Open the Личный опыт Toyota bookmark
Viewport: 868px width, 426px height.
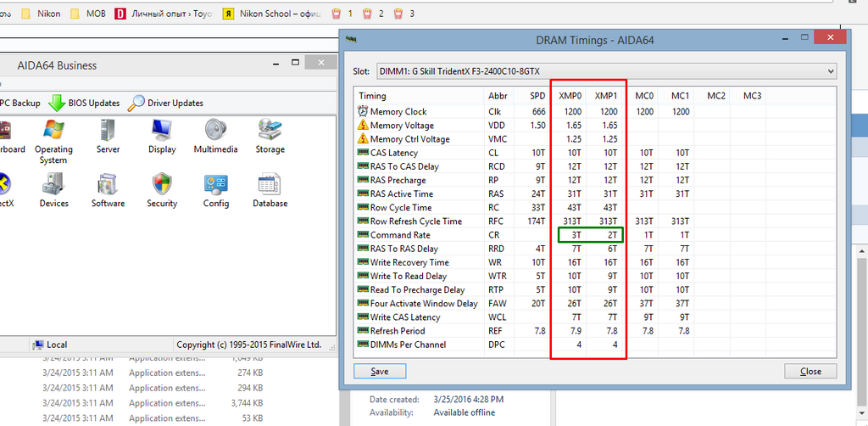(164, 14)
